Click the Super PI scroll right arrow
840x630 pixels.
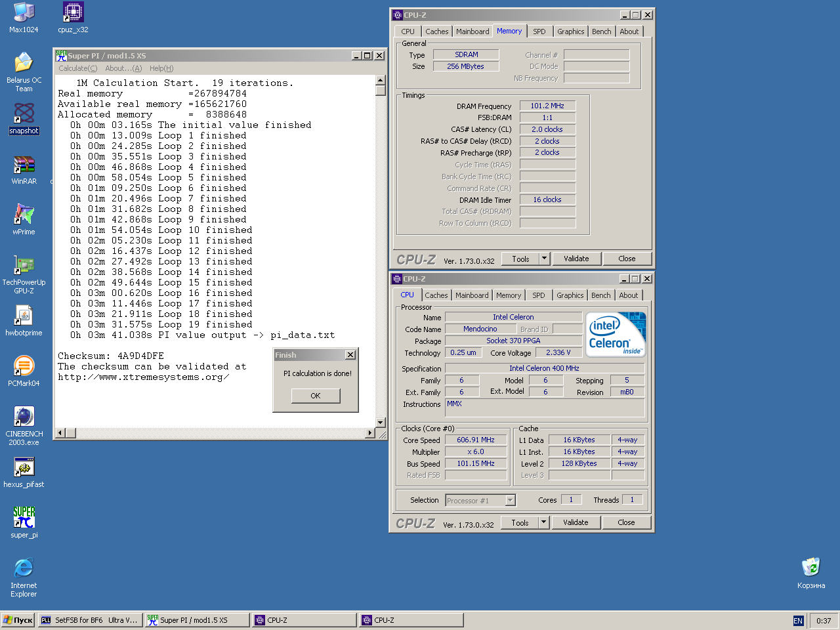tap(370, 433)
